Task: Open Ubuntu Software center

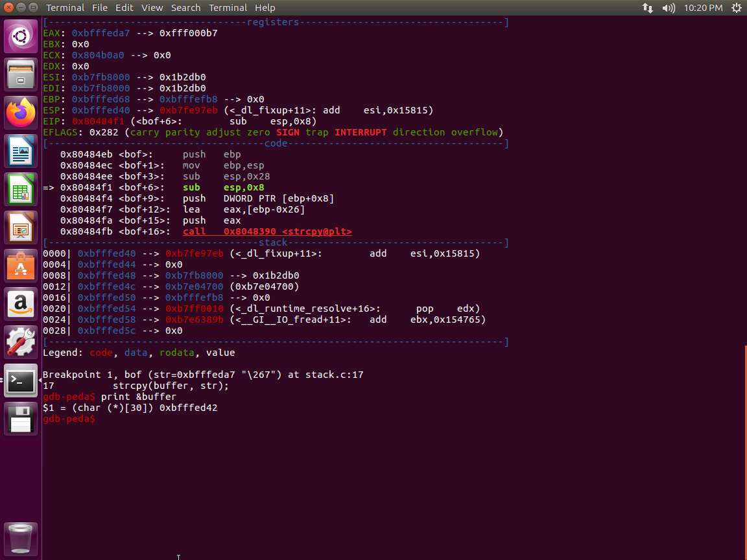Action: pos(21,266)
